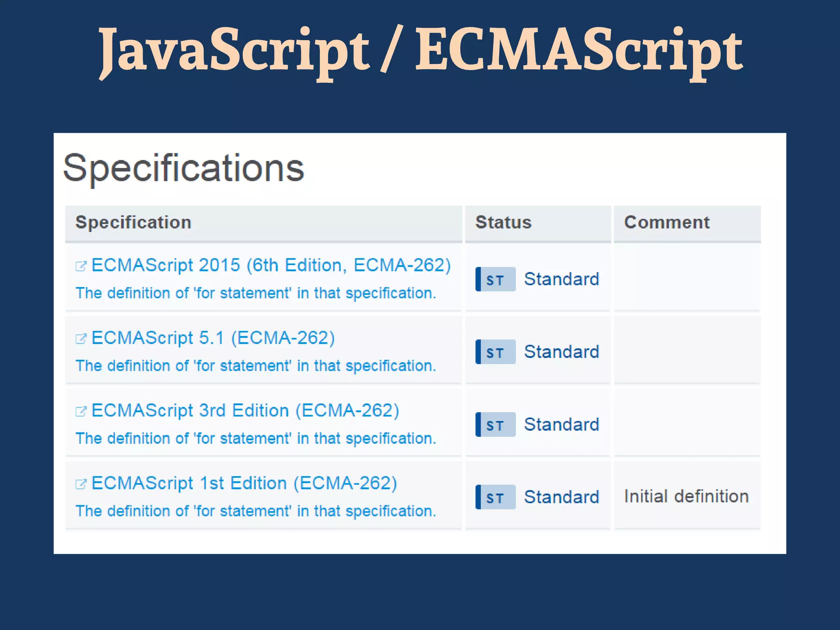Click the ST badge in 3rd Edition row
The image size is (840, 630).
click(495, 425)
